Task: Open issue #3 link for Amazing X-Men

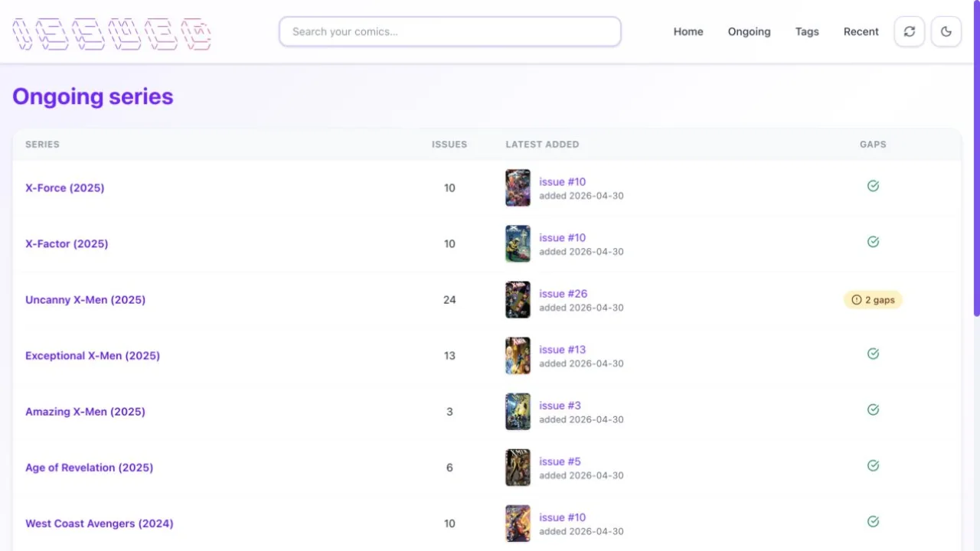Action: 560,405
